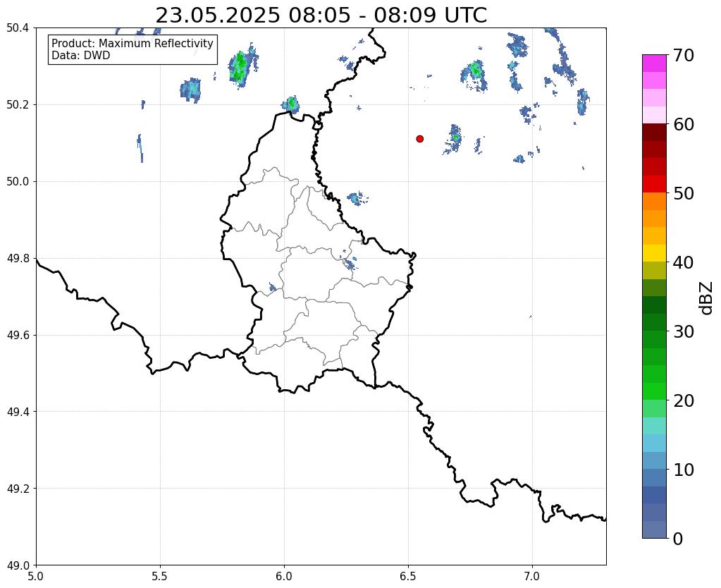Click the bright green 20 dBZ colorbar swatch

pos(654,391)
